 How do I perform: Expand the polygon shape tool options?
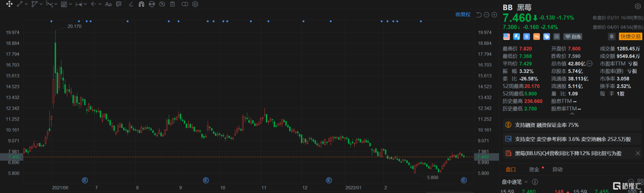coord(40,4)
